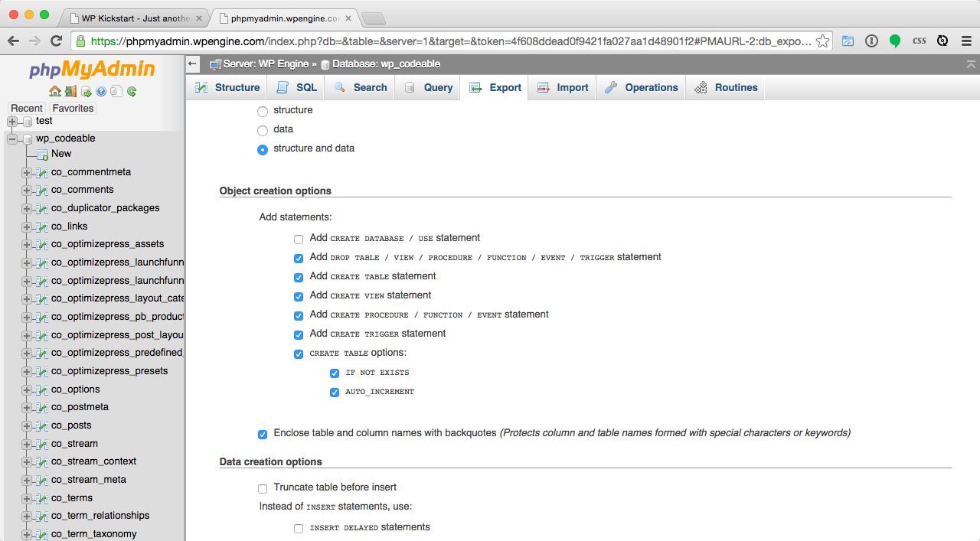Collapse the wp_codeable database node

click(12, 139)
